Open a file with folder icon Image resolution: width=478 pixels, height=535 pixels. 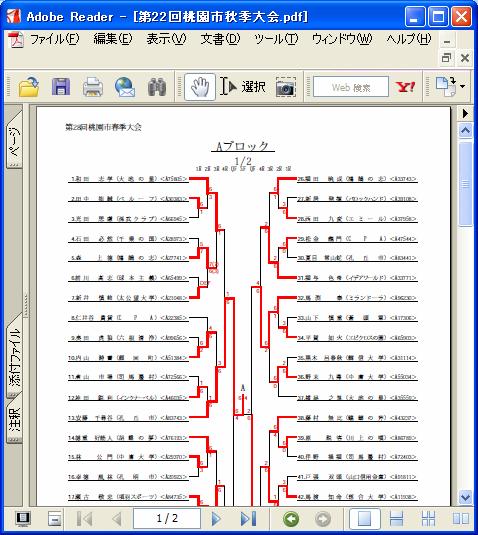[x=29, y=87]
